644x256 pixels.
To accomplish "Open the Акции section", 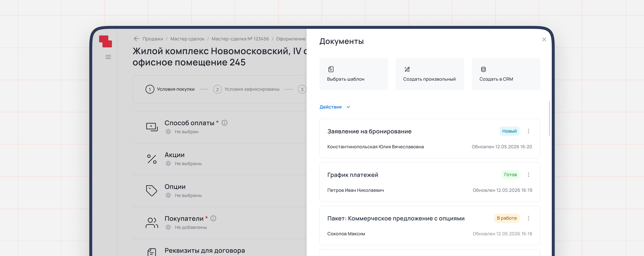I will 220,159.
